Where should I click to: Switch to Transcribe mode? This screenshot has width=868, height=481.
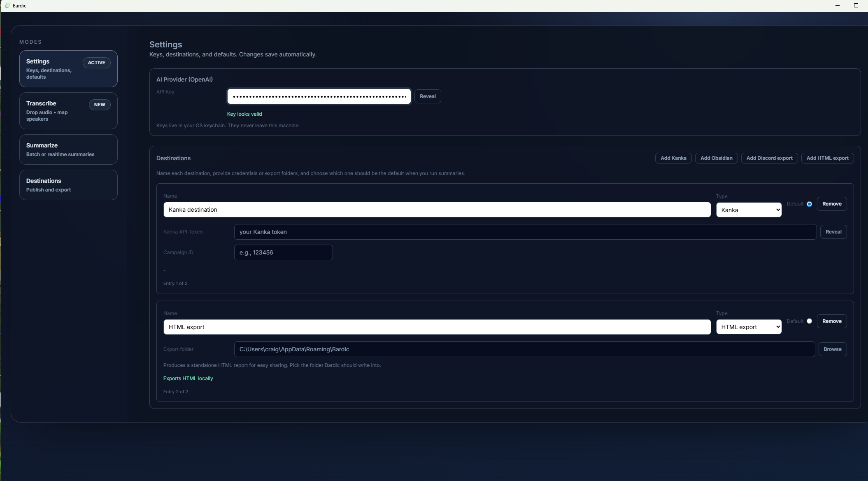click(x=68, y=111)
